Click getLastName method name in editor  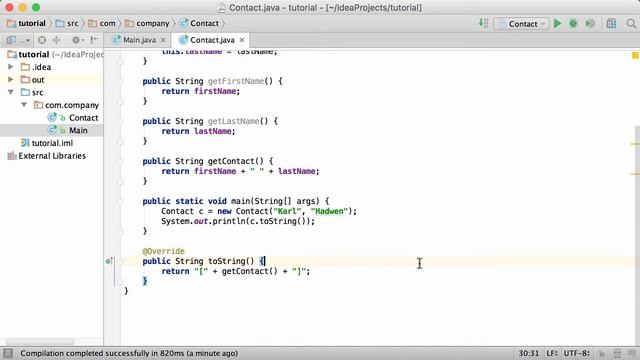coord(233,121)
